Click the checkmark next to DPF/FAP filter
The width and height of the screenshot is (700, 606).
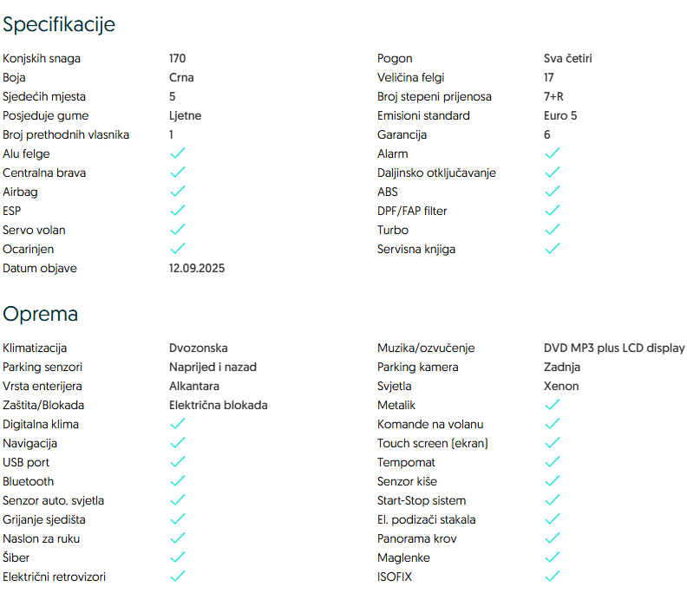552,211
